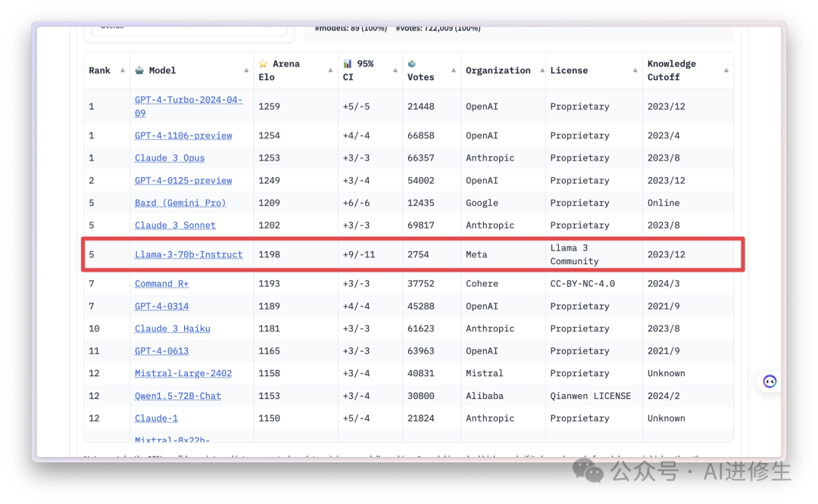
Task: Open Claude 3 Haiku model link
Action: [172, 328]
